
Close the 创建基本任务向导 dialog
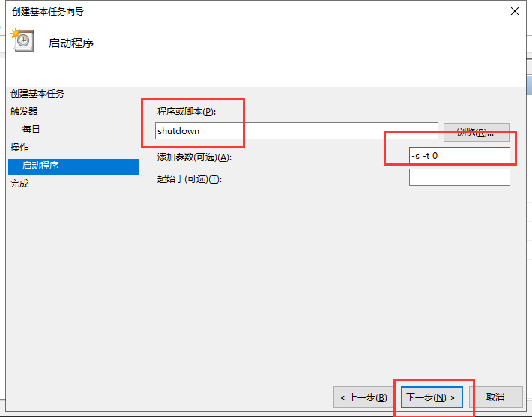(x=514, y=11)
